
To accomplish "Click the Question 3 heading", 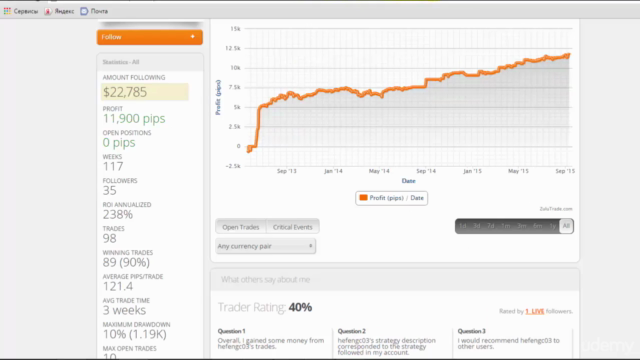I will click(x=471, y=331).
